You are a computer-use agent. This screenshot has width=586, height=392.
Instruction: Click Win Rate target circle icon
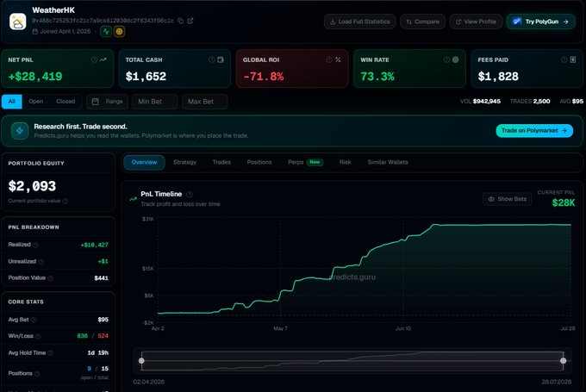(x=456, y=59)
